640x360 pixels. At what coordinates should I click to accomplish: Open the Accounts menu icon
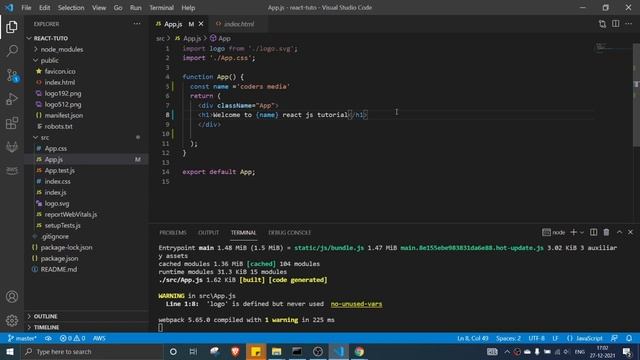[12, 297]
